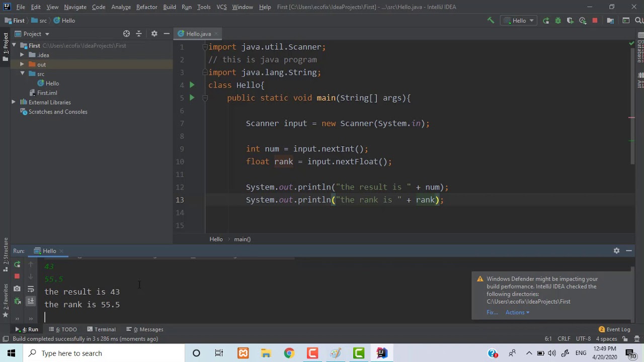Click the attach debugger icon in Run panel
Viewport: 644px width, 362px height.
tap(17, 301)
